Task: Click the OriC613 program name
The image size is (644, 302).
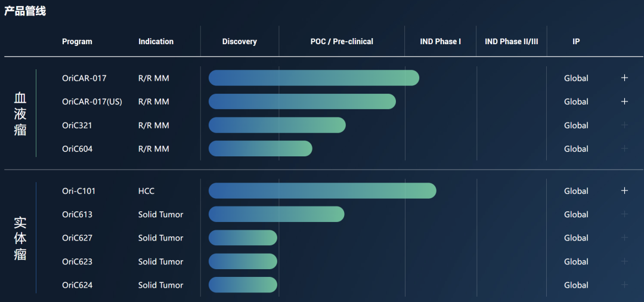Action: click(x=77, y=214)
